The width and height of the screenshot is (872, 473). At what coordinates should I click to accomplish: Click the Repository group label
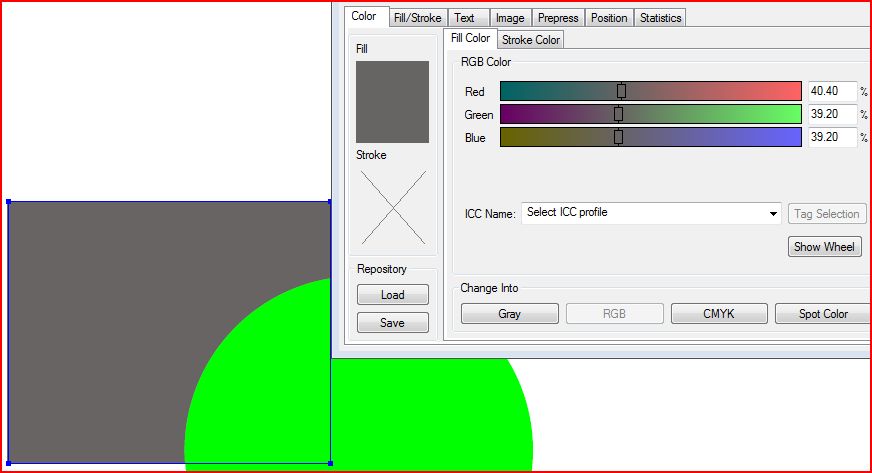382,269
